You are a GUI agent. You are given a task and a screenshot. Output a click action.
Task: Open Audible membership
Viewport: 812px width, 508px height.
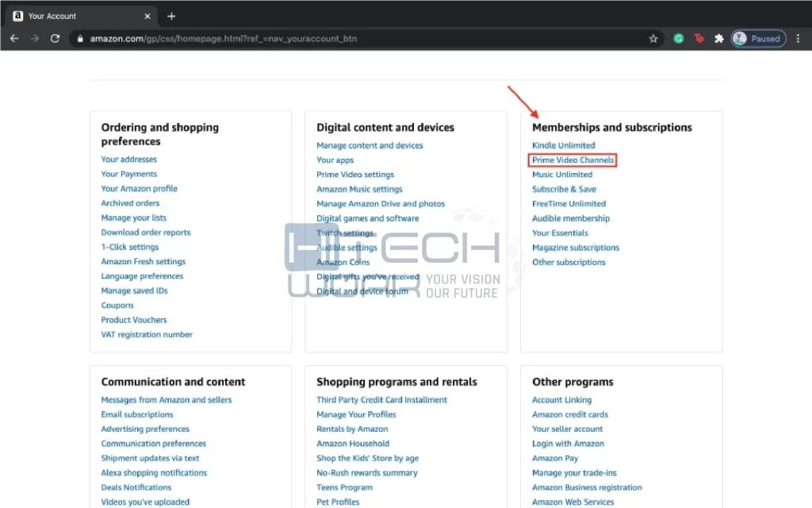[571, 218]
